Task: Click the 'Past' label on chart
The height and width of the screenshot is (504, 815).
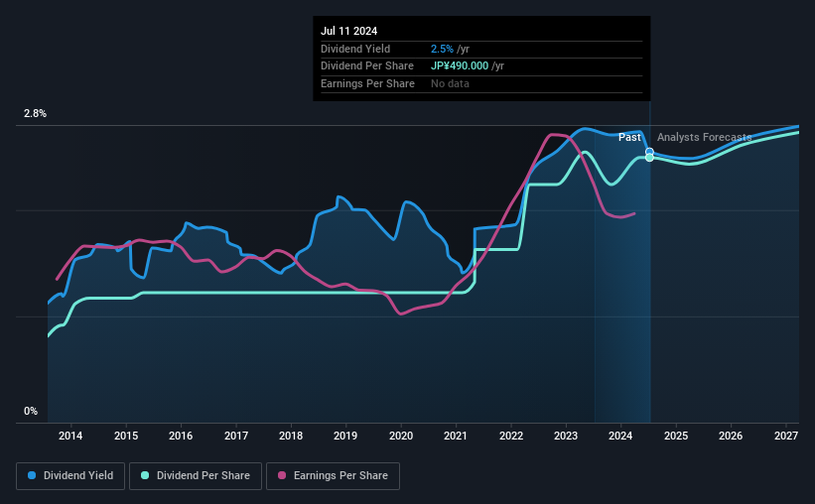Action: click(629, 137)
